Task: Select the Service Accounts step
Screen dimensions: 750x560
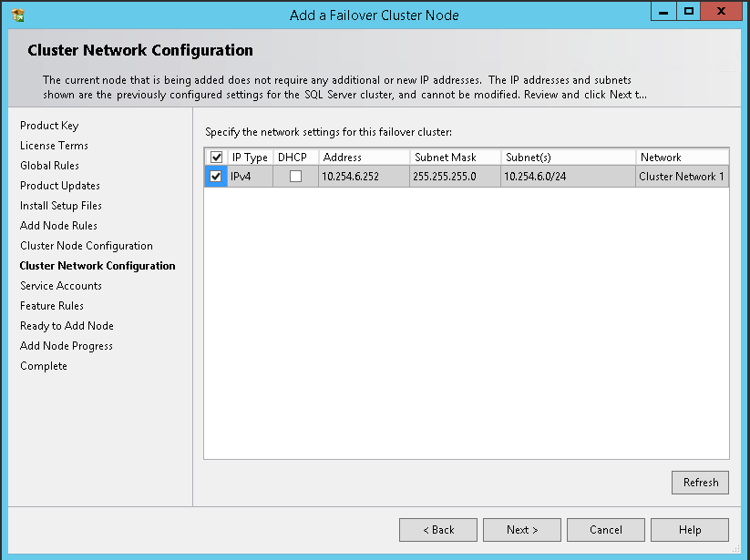Action: click(x=61, y=286)
